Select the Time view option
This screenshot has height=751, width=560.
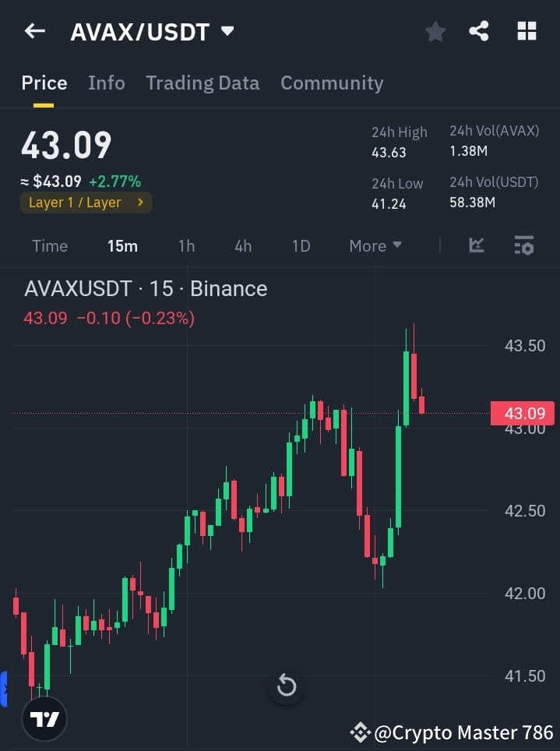(49, 245)
